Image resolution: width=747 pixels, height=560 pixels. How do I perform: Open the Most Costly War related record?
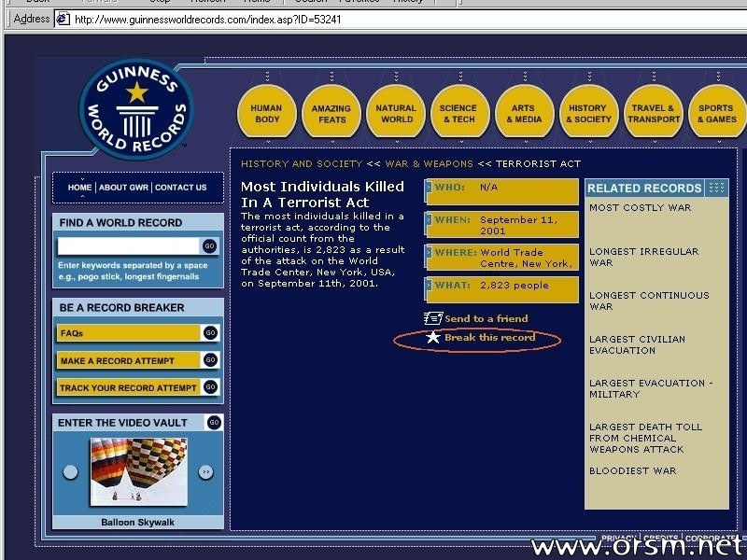(641, 207)
